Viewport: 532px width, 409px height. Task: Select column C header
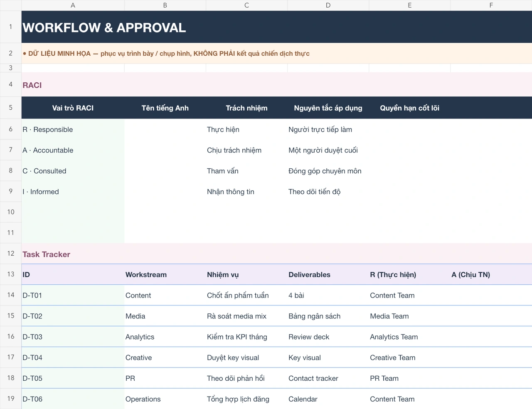pos(246,5)
